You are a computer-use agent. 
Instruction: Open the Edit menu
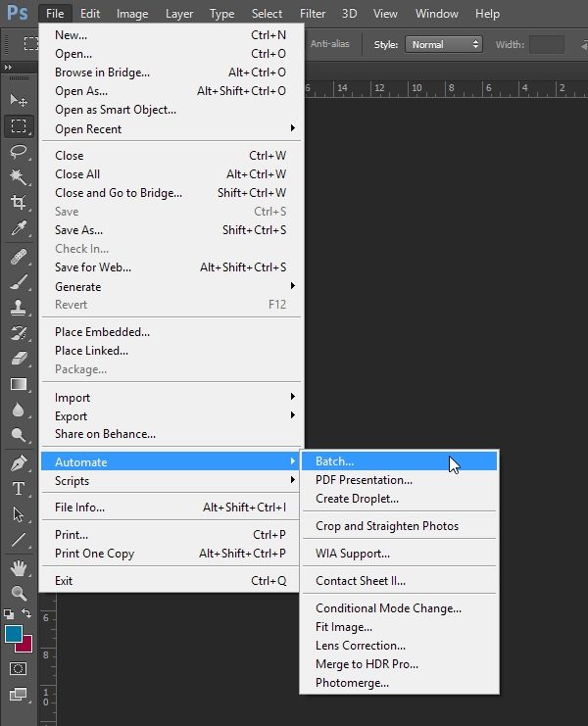tap(90, 14)
